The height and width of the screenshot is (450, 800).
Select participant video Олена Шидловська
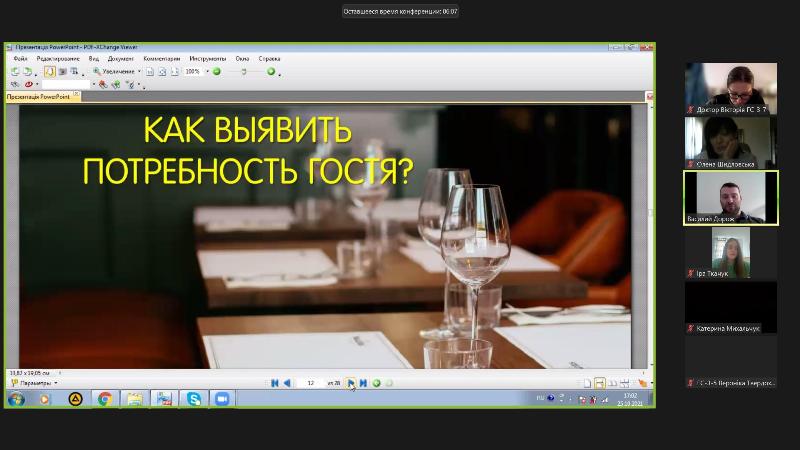pos(731,142)
